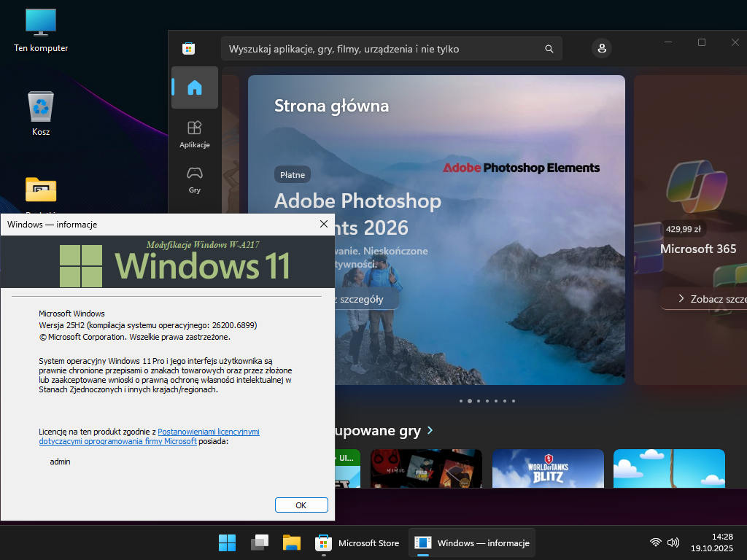Open Aplikacje section in Store sidebar
Screen dimensions: 747x560
tap(194, 134)
